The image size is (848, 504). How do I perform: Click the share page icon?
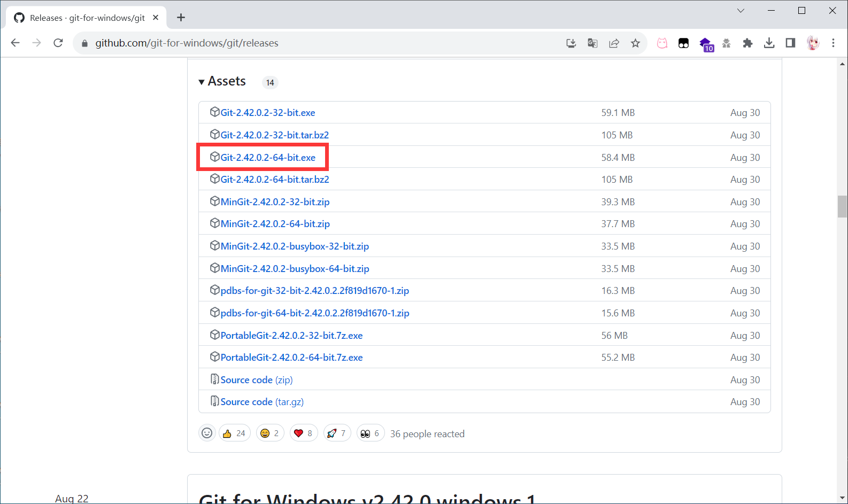point(614,43)
